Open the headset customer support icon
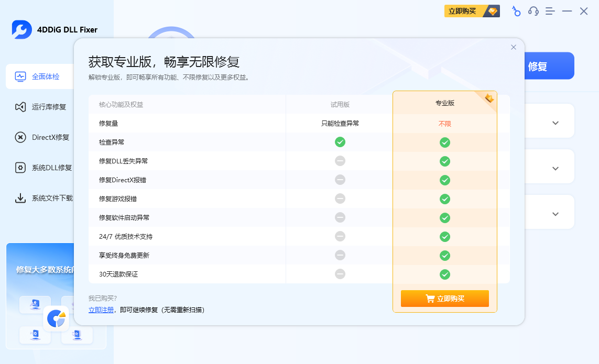 click(533, 11)
